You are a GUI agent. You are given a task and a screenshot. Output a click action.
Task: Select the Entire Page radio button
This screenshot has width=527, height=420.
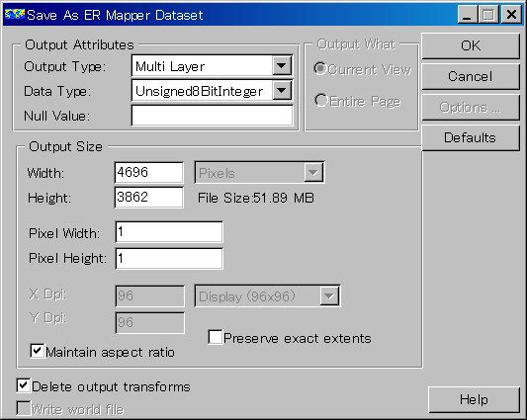coord(320,100)
